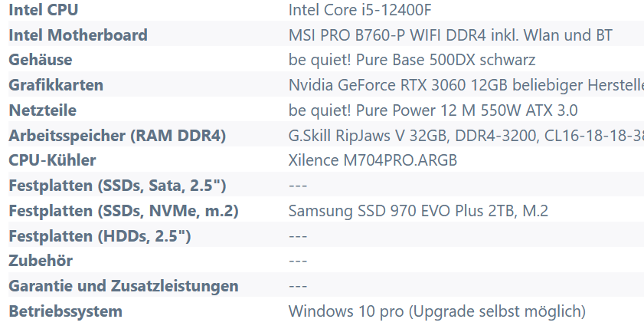Click the CPU-Kühler label
This screenshot has width=644, height=329.
[52, 160]
